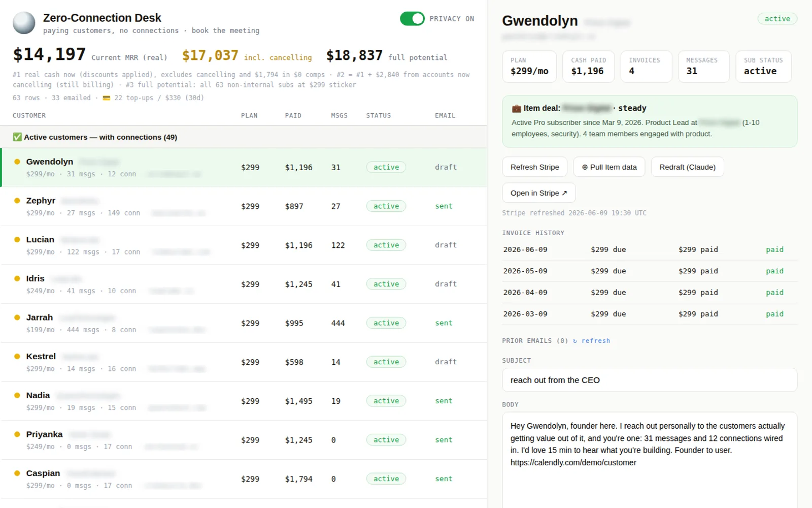Select the Lucian customer row
This screenshot has height=508, width=812.
244,245
